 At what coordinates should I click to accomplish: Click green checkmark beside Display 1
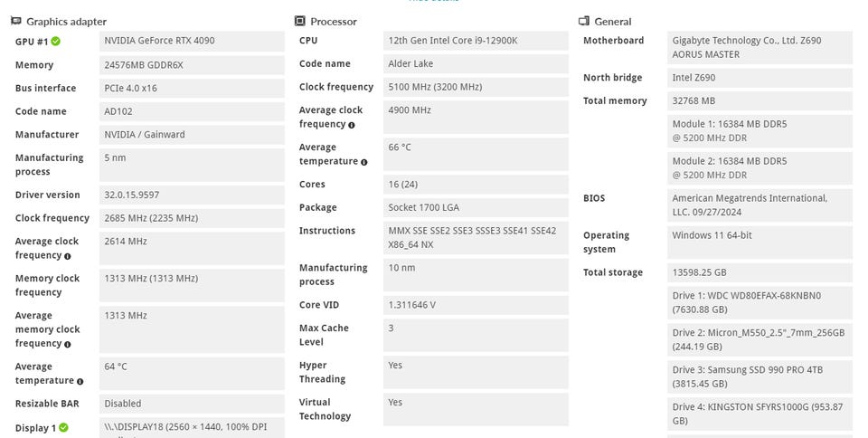coord(64,428)
